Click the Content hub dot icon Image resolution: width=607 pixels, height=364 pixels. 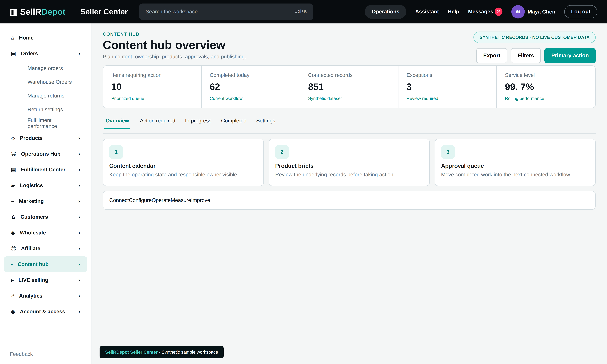pos(12,264)
